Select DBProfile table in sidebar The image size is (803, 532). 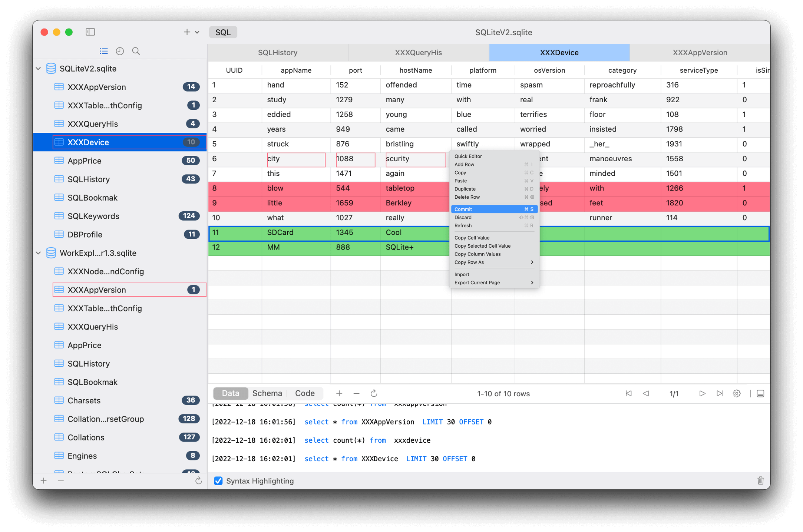pos(120,234)
